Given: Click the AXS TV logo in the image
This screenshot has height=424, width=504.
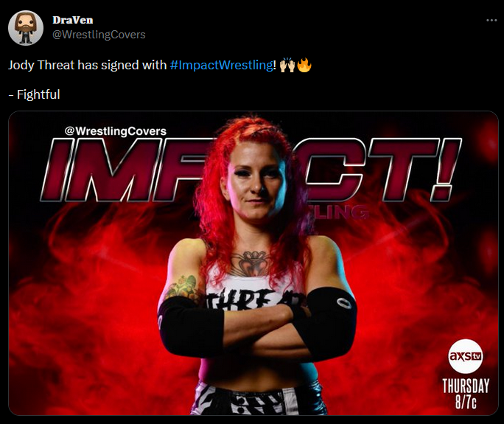Looking at the screenshot, I should pyautogui.click(x=465, y=356).
